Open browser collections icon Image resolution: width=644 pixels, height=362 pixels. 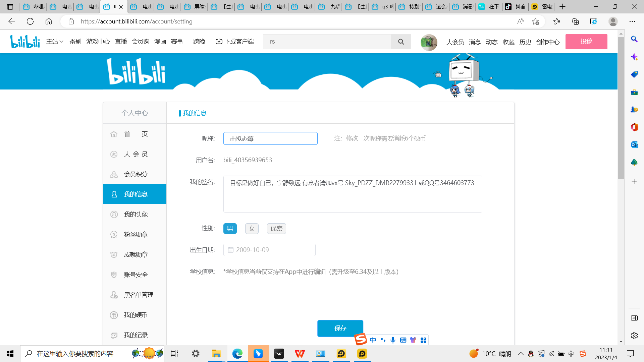coord(575,21)
